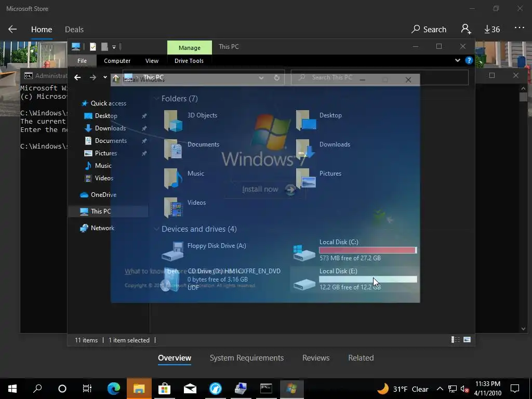Click the Windows Start button

(x=12, y=389)
